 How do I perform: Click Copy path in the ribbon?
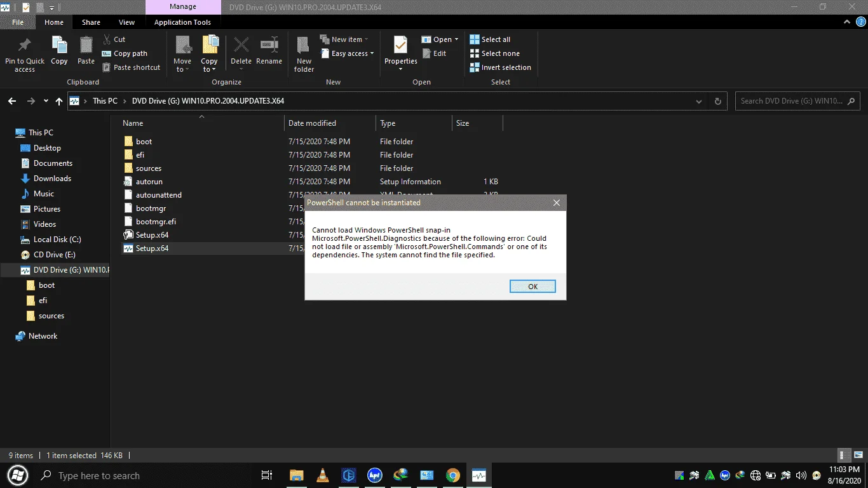[x=125, y=53]
